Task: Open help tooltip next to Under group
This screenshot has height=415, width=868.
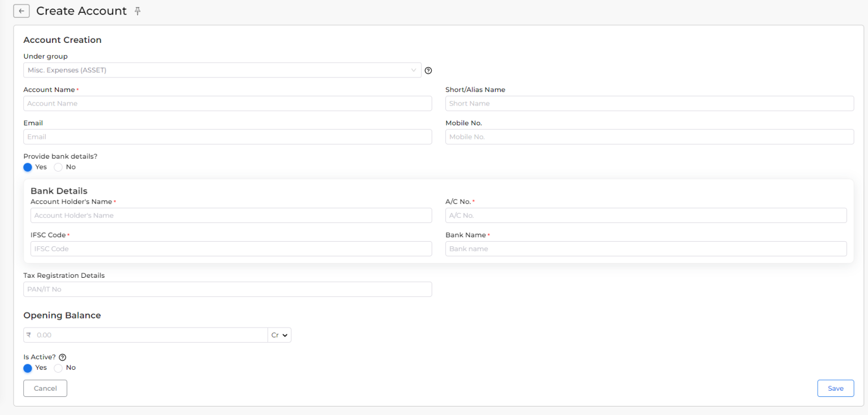Action: 428,70
